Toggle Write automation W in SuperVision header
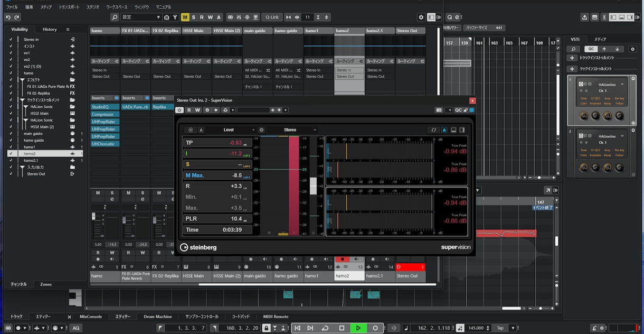 click(x=197, y=110)
